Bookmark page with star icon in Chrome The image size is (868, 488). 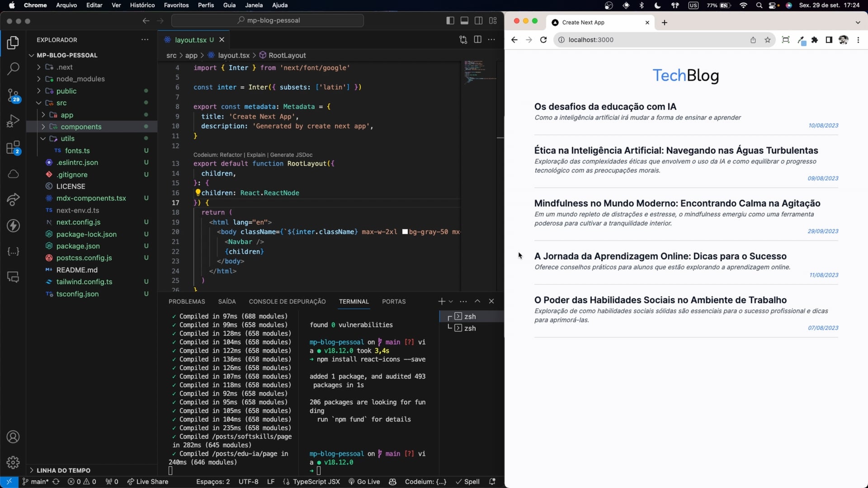click(767, 40)
